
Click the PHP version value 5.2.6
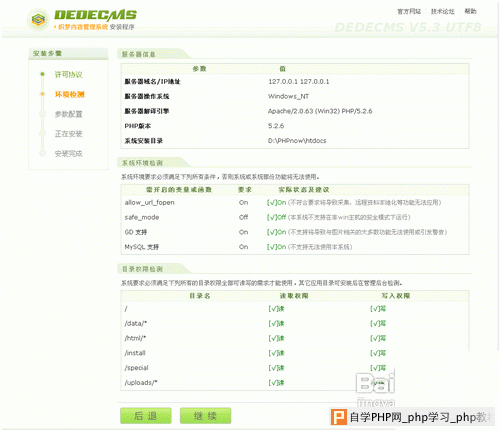pos(276,126)
